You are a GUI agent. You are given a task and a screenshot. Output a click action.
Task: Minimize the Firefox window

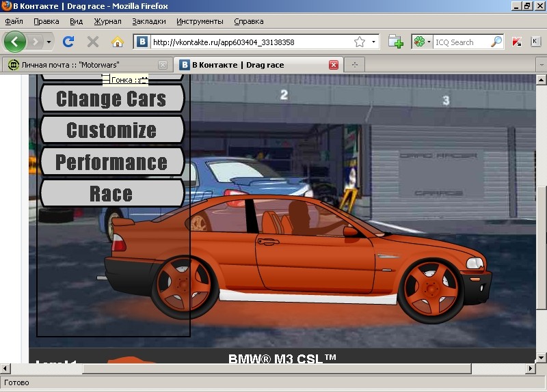tap(517, 6)
